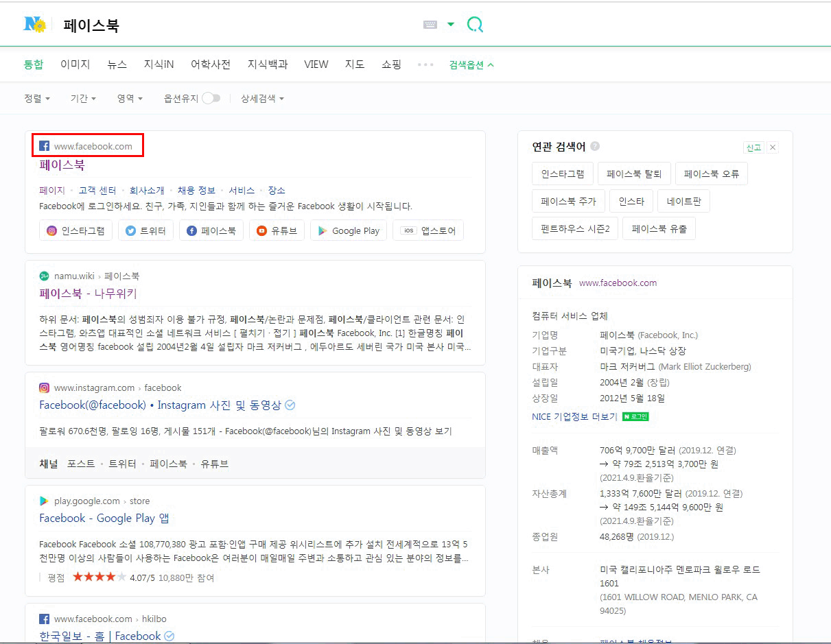Open the 기간 dropdown
831x644 pixels.
point(83,99)
